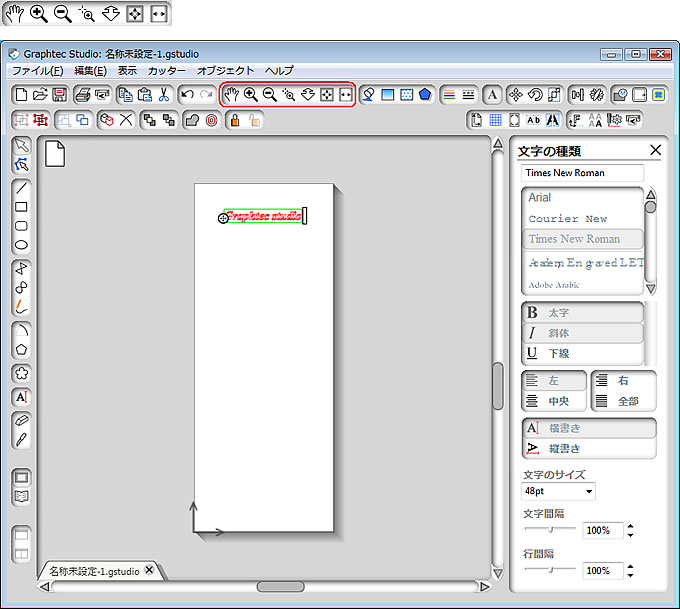Viewport: 680px width, 609px height.
Task: Select the Text tool in left toolbar
Action: coord(21,397)
